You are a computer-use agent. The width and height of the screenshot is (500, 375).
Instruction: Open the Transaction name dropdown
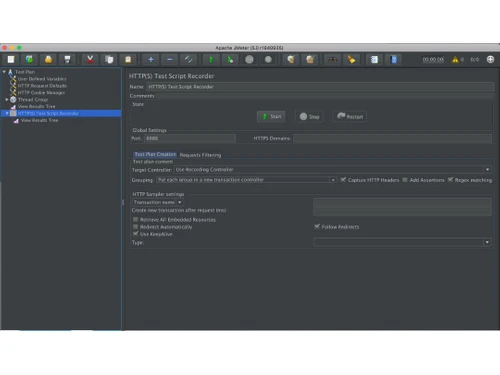(x=158, y=202)
